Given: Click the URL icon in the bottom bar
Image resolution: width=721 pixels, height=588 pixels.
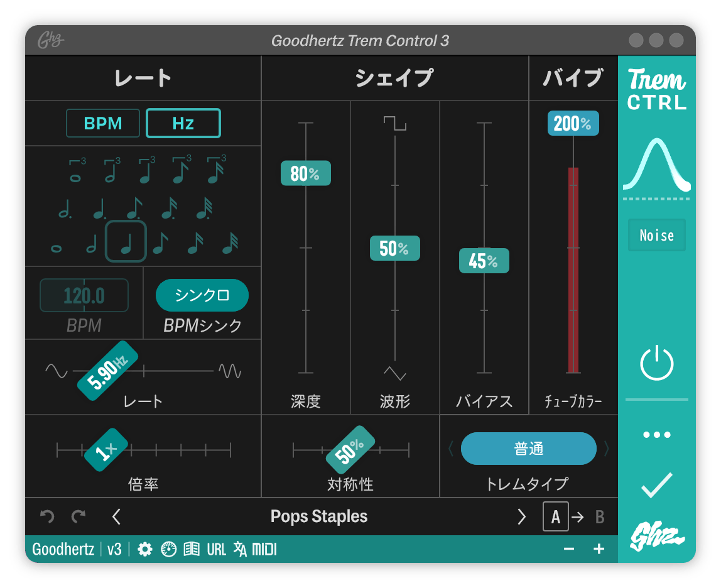Looking at the screenshot, I should point(216,549).
